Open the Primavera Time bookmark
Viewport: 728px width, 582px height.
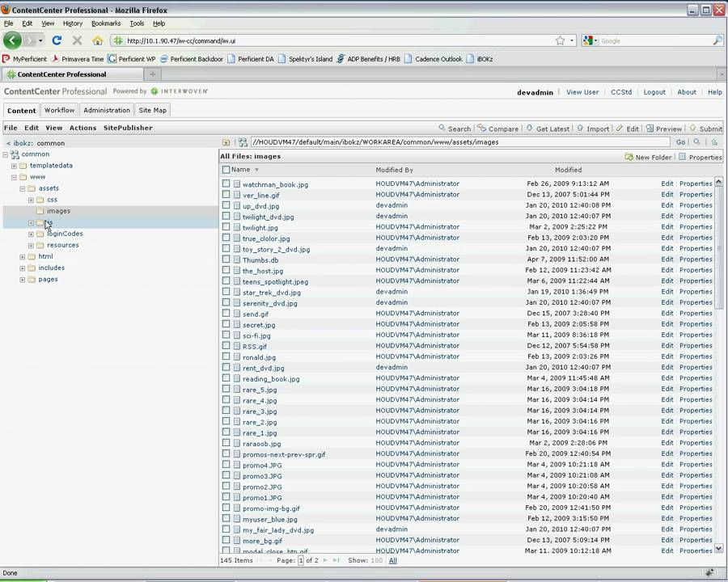[78, 59]
